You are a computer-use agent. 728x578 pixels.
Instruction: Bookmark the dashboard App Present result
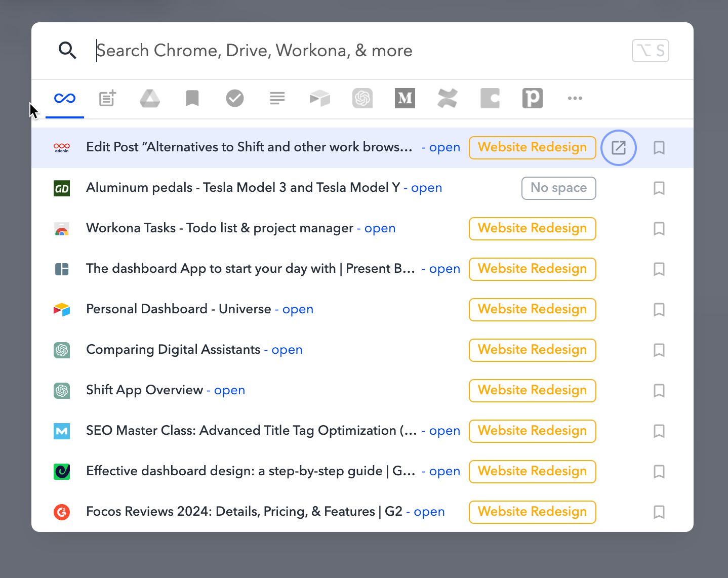tap(659, 269)
